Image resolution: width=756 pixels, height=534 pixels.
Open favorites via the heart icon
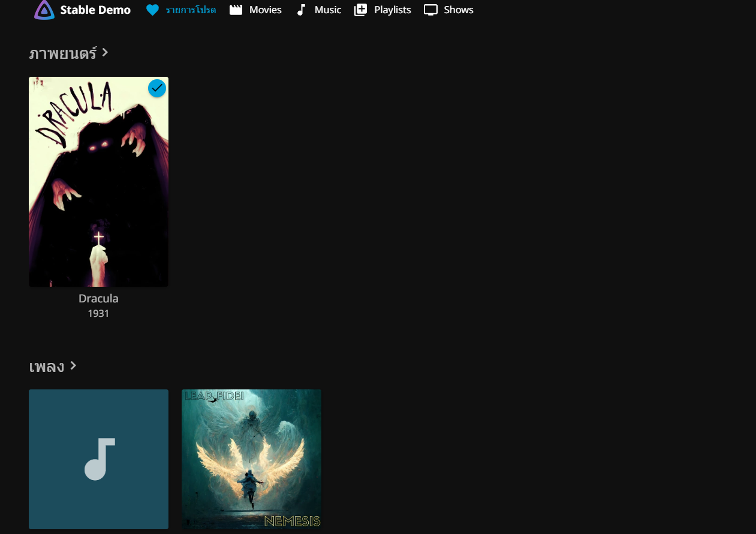(x=153, y=10)
